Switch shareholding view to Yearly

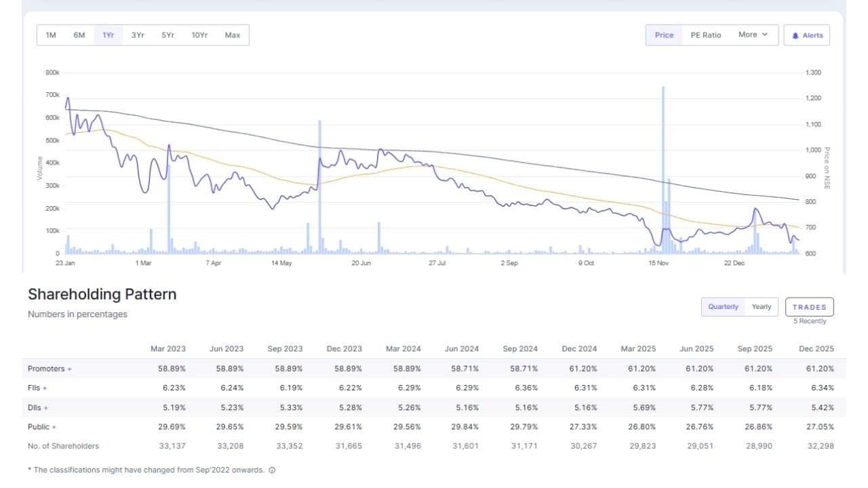(761, 307)
